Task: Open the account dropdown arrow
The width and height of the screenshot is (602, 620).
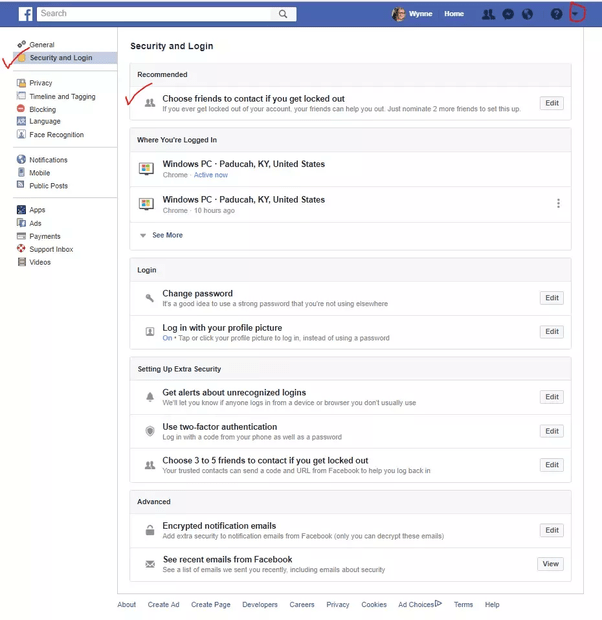Action: (x=575, y=14)
